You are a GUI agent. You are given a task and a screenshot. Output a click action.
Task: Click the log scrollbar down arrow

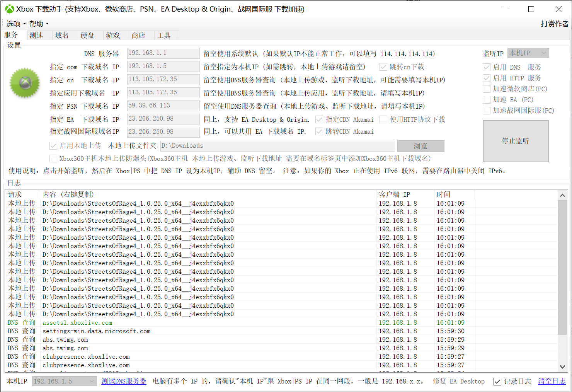point(563,366)
